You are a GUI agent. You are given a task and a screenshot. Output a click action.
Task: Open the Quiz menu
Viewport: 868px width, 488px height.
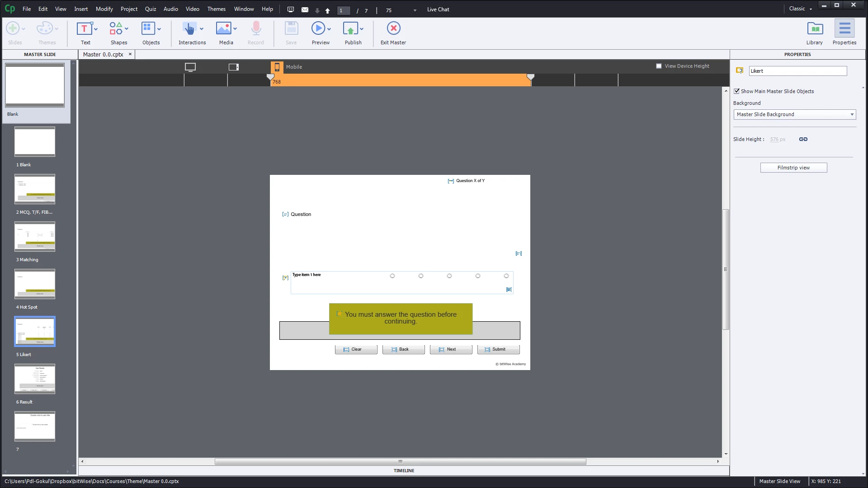(150, 9)
